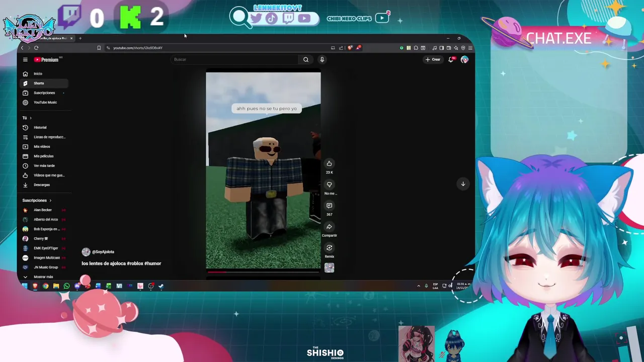Click the YouTube Premium logo
This screenshot has height=362, width=644.
click(47, 59)
